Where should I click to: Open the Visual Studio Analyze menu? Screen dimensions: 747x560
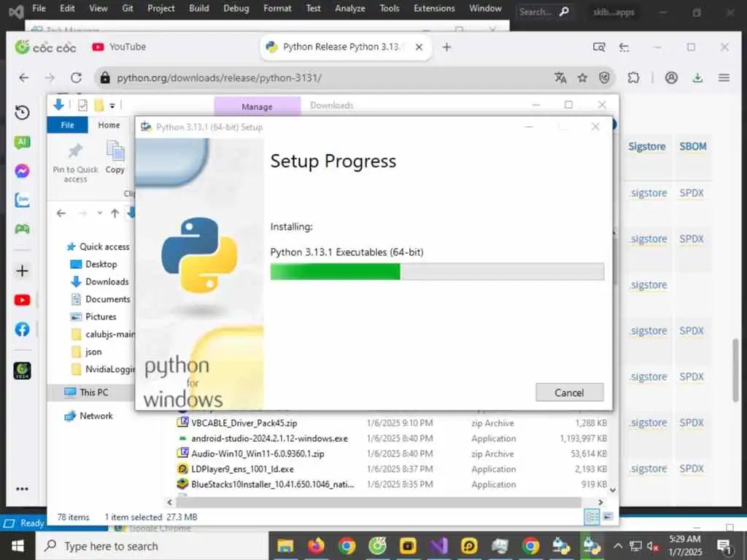point(349,8)
